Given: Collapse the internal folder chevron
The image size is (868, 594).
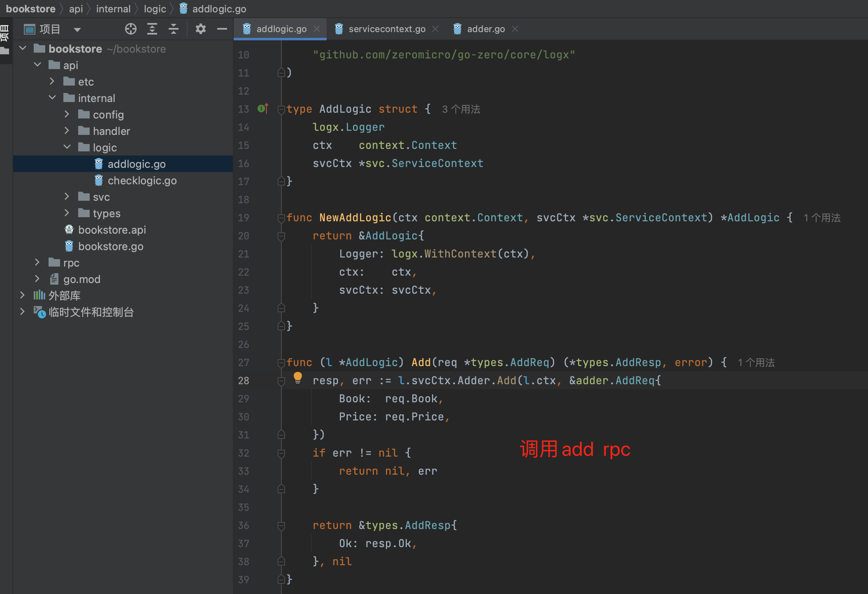Looking at the screenshot, I should tap(52, 97).
